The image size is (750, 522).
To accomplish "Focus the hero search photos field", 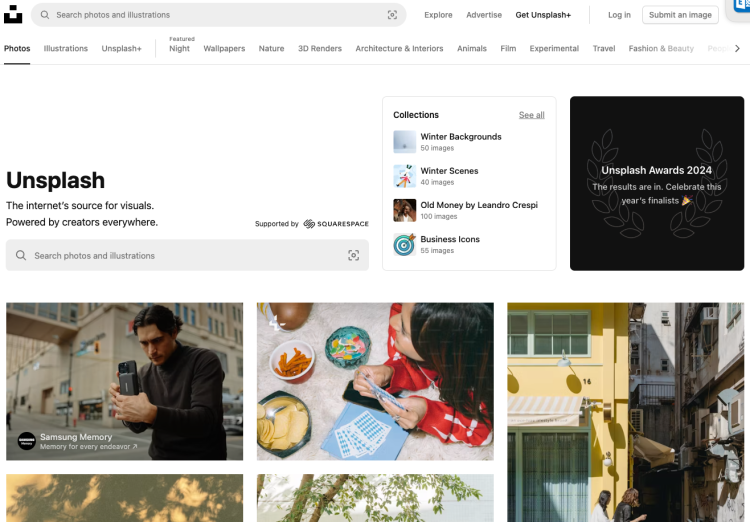I will coord(187,255).
